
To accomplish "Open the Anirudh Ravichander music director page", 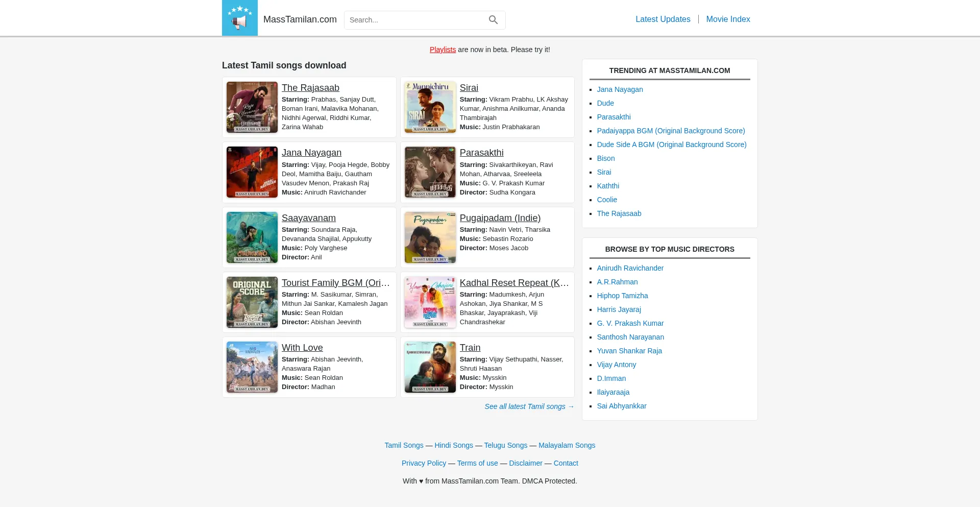I will pyautogui.click(x=630, y=268).
